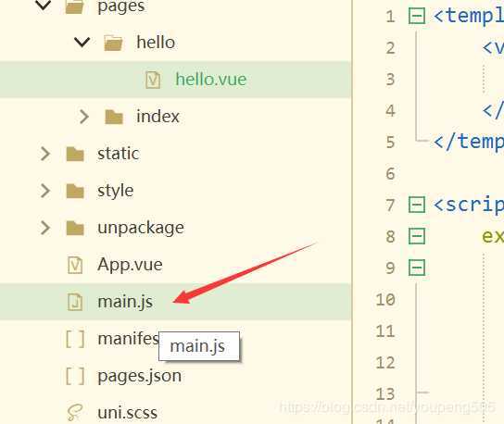Expand the index folder chevron
Image resolution: width=504 pixels, height=424 pixels.
click(84, 117)
